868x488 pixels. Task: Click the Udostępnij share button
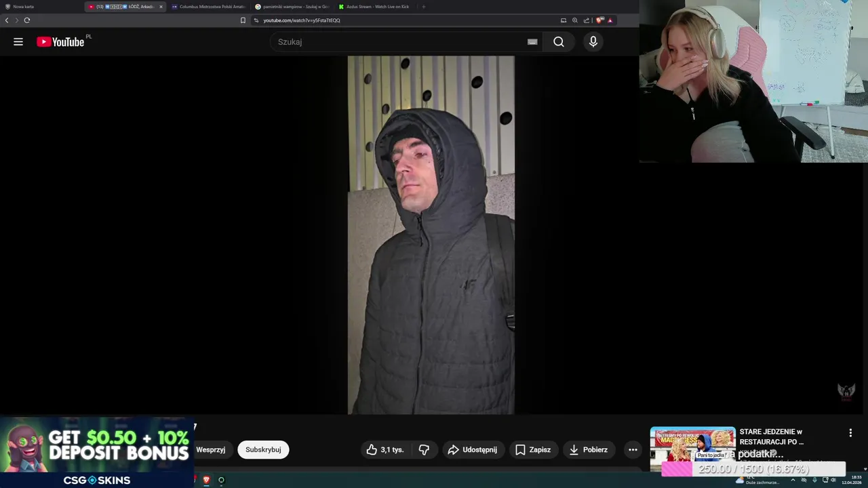pyautogui.click(x=473, y=449)
